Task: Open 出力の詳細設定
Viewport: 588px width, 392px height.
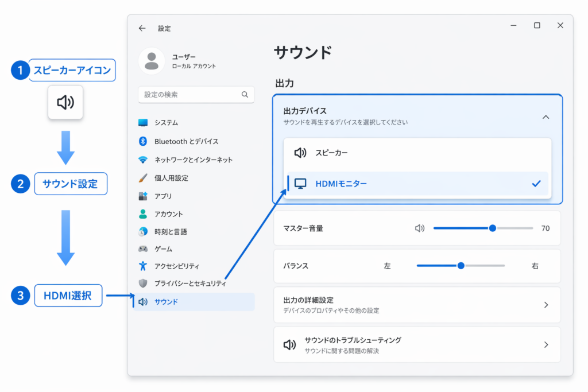Action: 417,305
